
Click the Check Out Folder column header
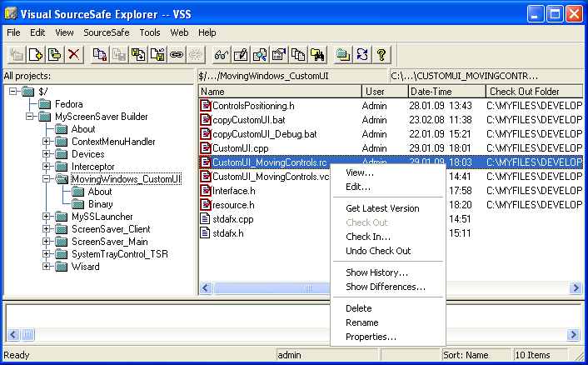point(535,92)
